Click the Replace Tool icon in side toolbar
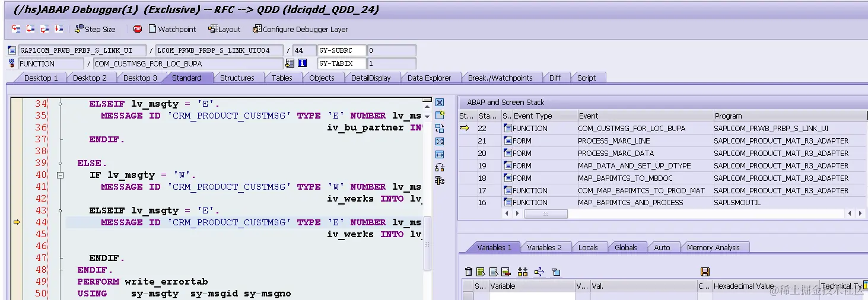Image resolution: width=868 pixels, height=300 pixels. (440, 129)
